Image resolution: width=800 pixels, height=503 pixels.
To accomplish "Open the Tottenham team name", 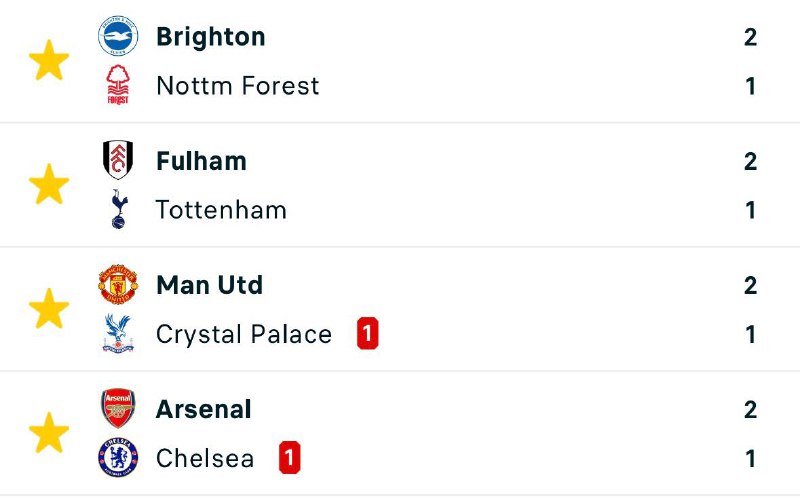I will click(x=221, y=210).
